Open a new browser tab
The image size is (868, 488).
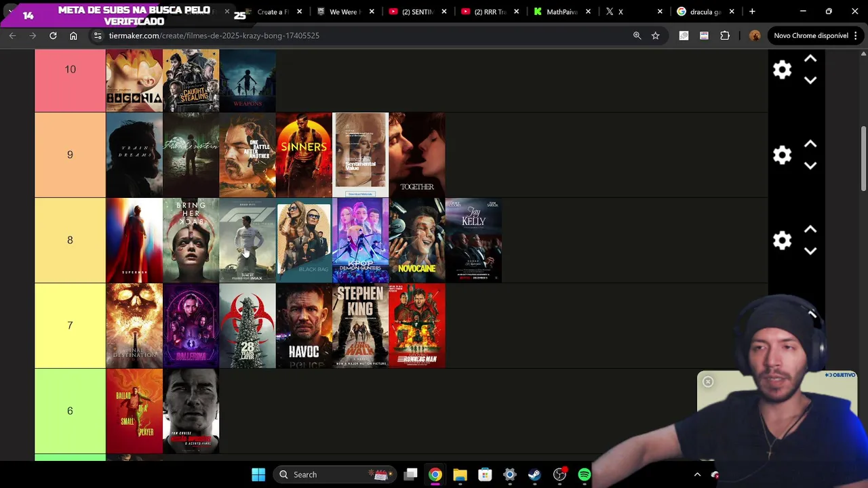(752, 12)
